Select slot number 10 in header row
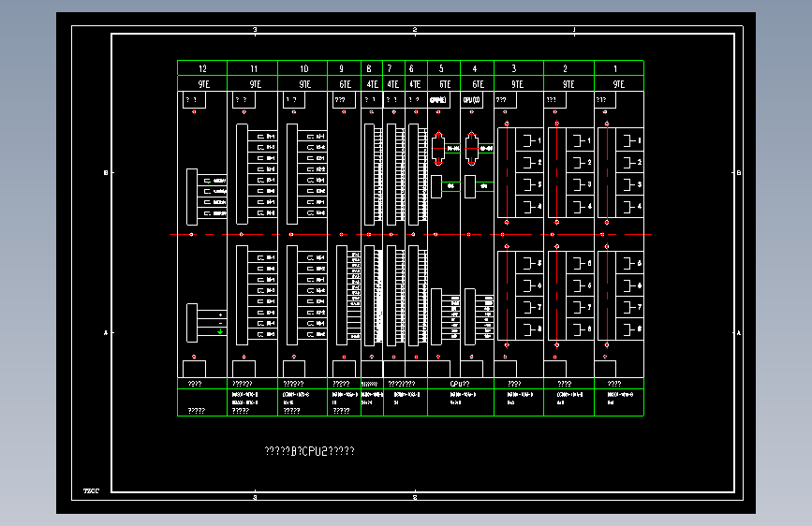Image resolution: width=812 pixels, height=526 pixels. [x=304, y=68]
